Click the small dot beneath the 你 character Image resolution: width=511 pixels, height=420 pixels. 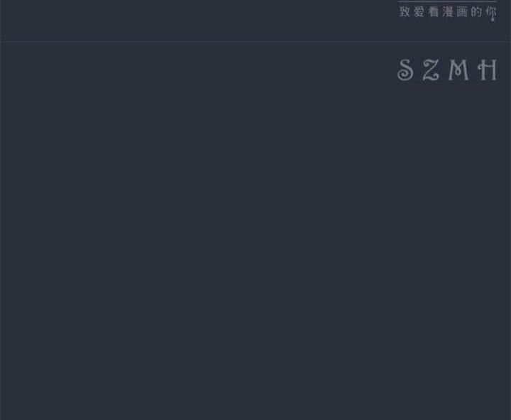click(493, 20)
